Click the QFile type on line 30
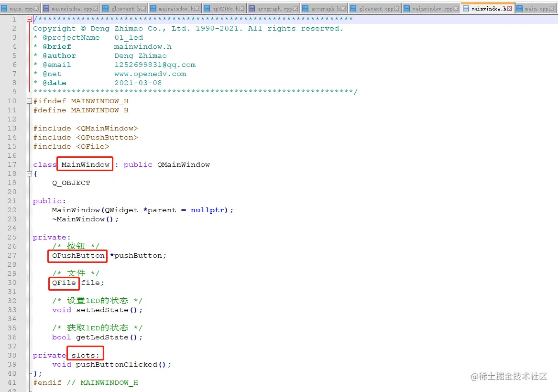This screenshot has width=558, height=392. pos(64,283)
